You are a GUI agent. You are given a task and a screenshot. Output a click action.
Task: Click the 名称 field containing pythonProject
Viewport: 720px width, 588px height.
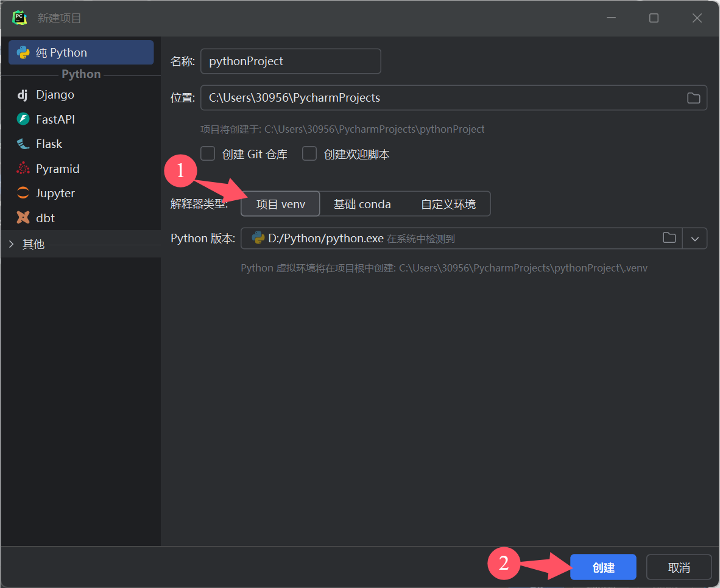(291, 61)
